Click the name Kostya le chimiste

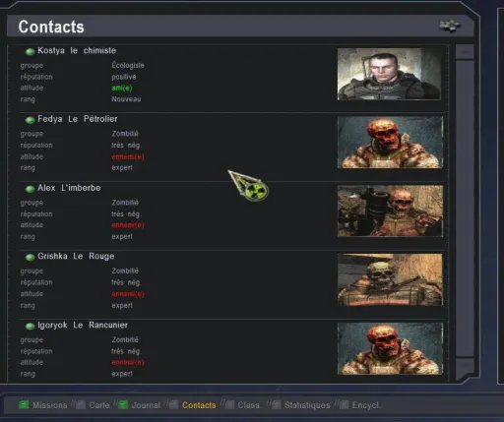[x=77, y=51]
